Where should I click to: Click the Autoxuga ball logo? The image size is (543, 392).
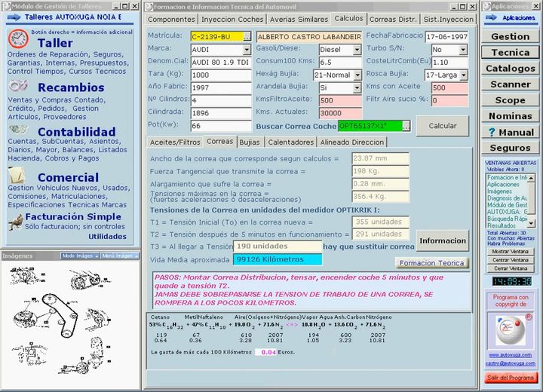click(511, 329)
